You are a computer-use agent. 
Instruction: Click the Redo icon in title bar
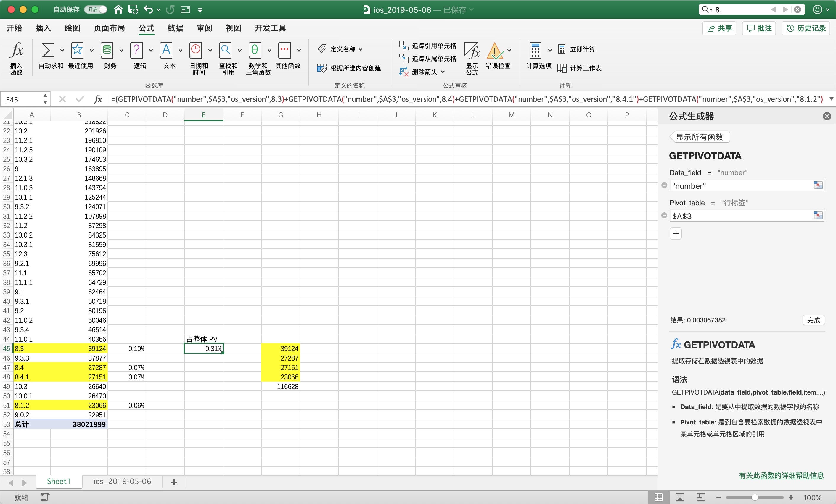(x=170, y=9)
